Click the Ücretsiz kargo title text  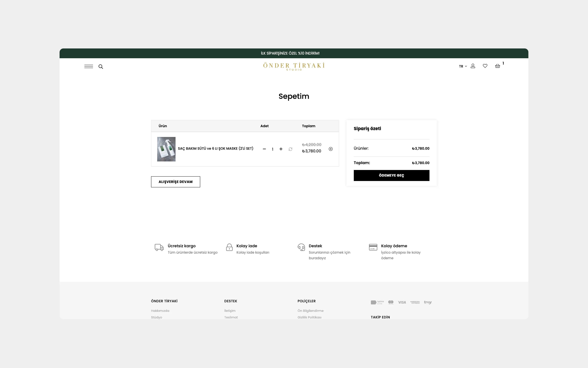click(181, 246)
